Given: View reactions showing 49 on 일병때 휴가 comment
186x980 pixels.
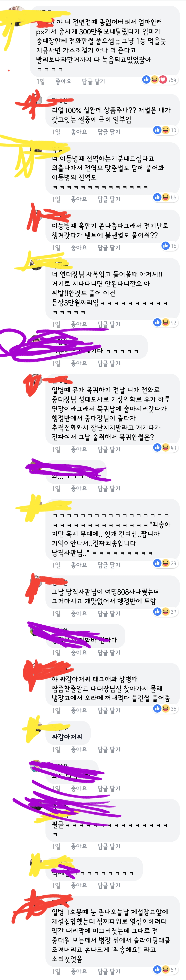Looking at the screenshot, I should point(165,447).
